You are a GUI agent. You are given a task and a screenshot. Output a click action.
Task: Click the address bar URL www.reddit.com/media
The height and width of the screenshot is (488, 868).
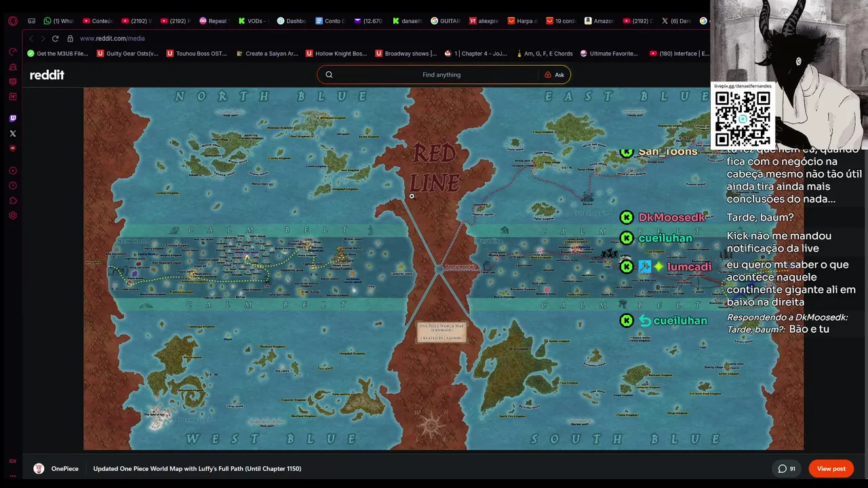(x=112, y=39)
